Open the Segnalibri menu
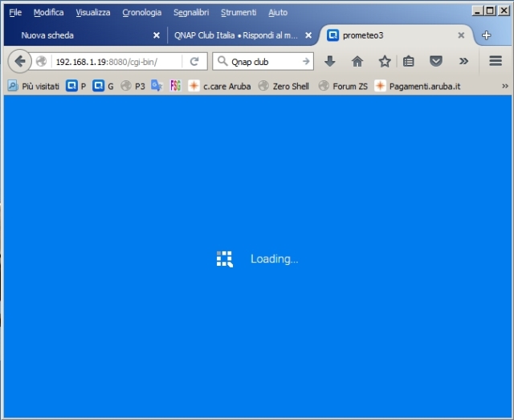Viewport: 514px width, 420px height. [191, 12]
